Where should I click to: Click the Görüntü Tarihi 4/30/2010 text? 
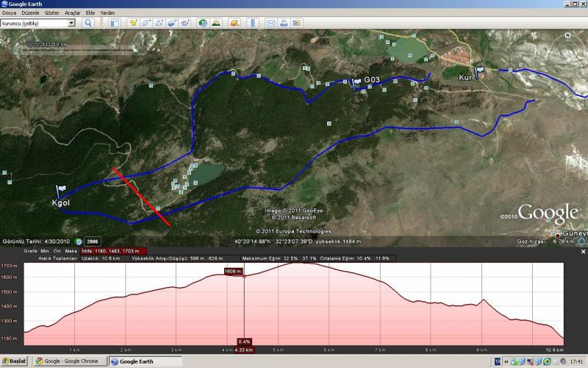[36, 241]
